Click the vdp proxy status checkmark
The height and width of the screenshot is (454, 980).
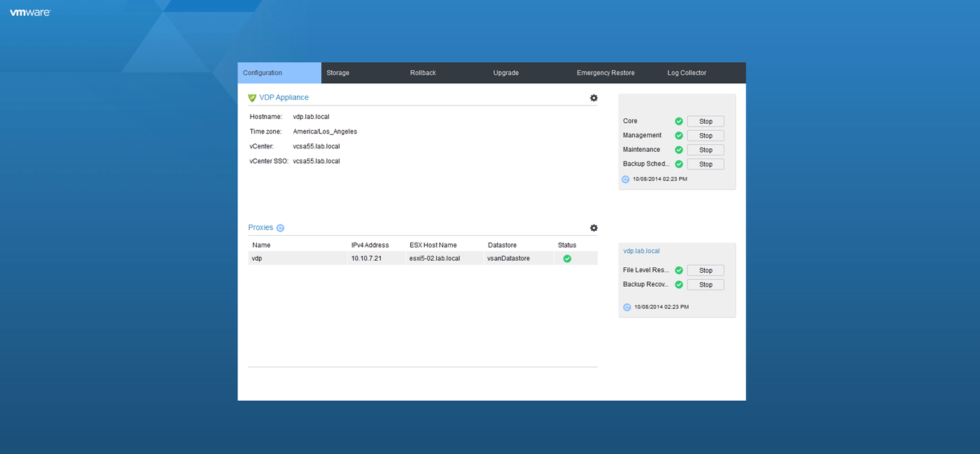click(567, 259)
